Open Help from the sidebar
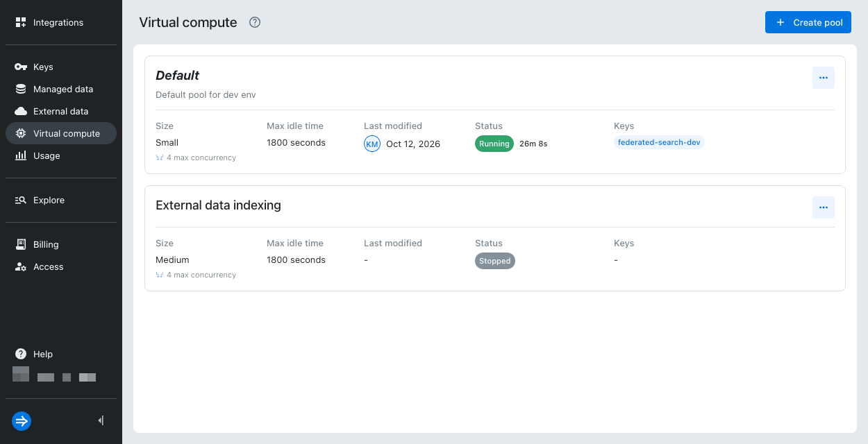The height and width of the screenshot is (444, 868). (x=61, y=354)
